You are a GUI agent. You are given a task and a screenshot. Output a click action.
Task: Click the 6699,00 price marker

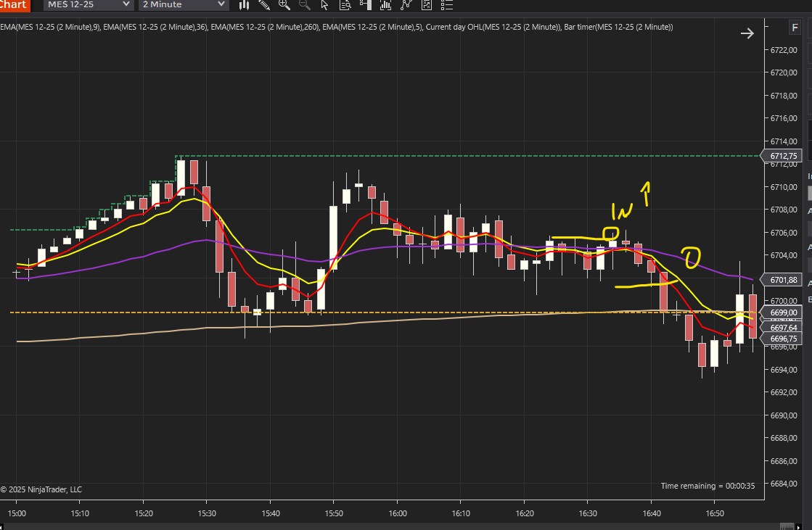point(782,312)
